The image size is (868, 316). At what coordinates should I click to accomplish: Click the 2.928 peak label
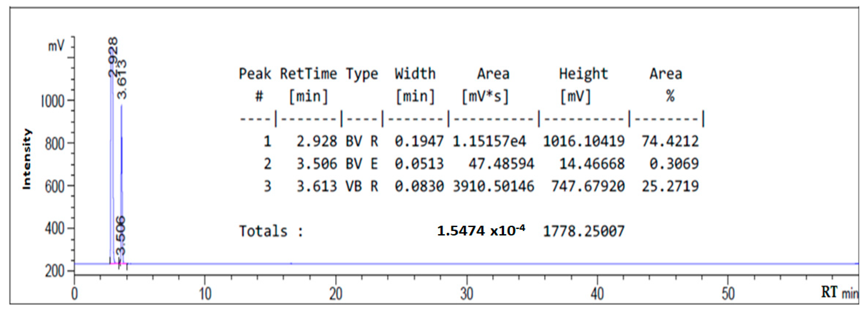[x=113, y=57]
